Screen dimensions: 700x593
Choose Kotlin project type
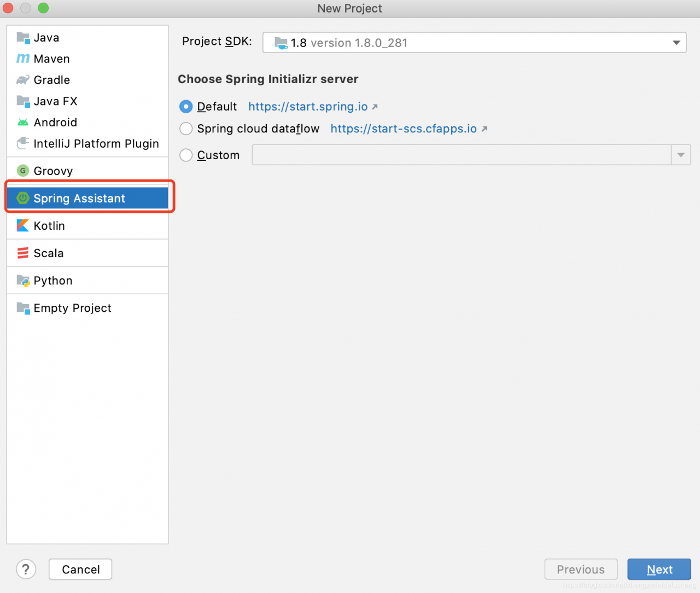point(87,225)
